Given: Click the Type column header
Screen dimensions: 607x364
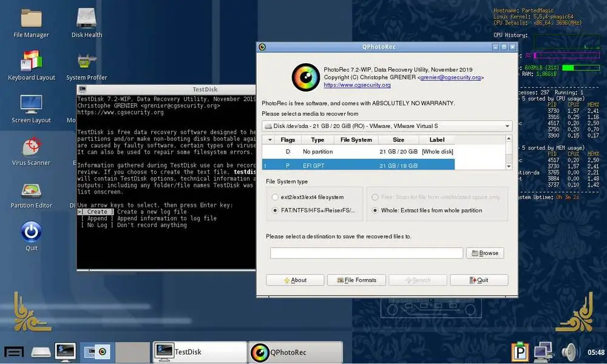Looking at the screenshot, I should 317,140.
